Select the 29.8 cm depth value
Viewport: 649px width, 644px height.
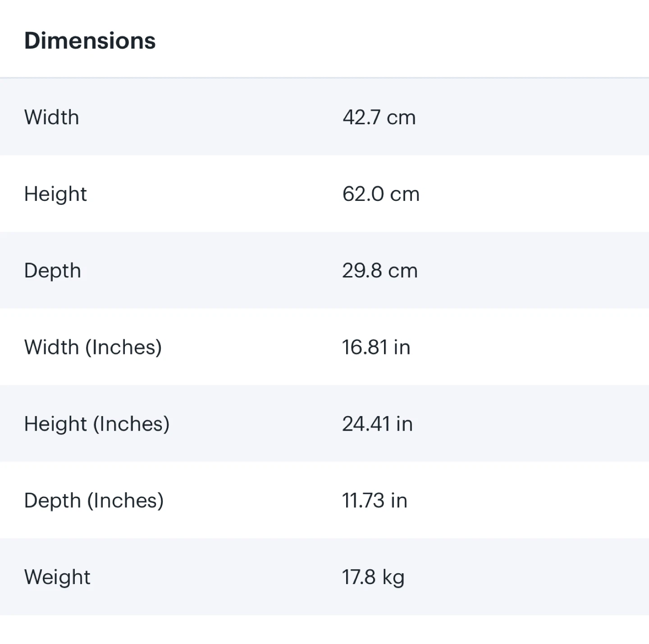click(379, 271)
